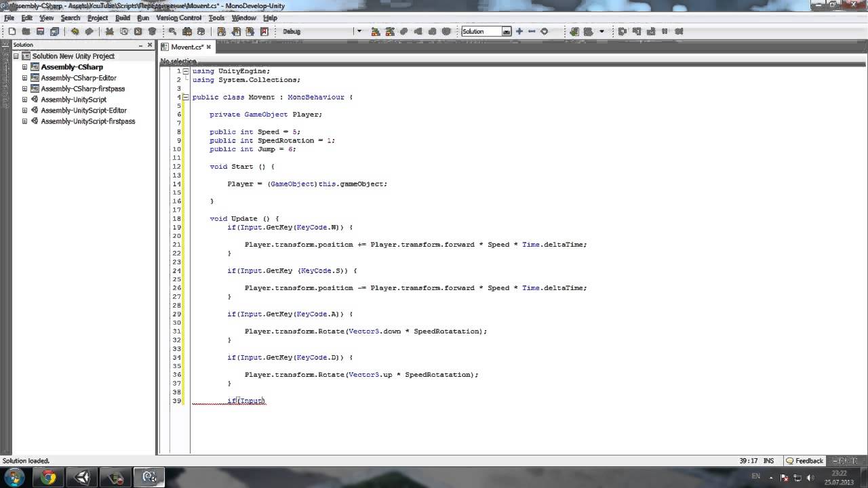Viewport: 868px width, 488px height.
Task: Click the Paste toolbar icon
Action: tap(138, 31)
